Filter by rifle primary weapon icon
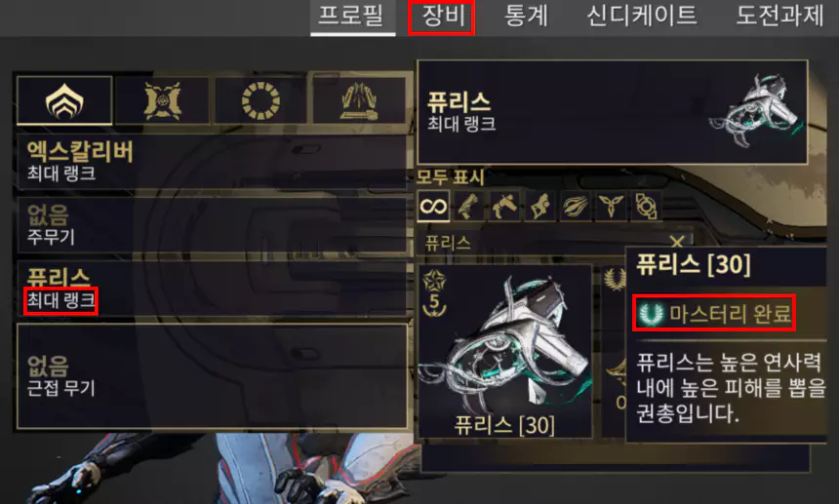This screenshot has height=504, width=839. click(x=468, y=206)
